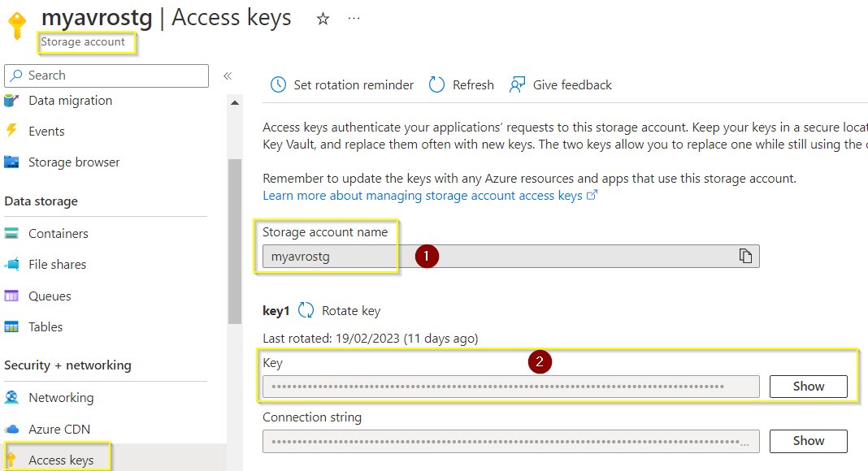This screenshot has width=868, height=471.
Task: Open the Events menu item
Action: coord(46,132)
